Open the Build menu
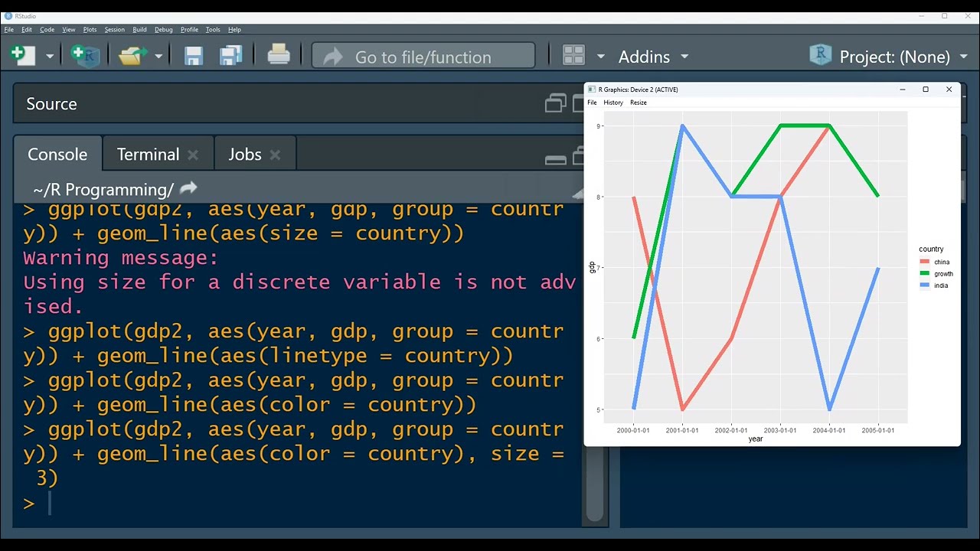This screenshot has height=551, width=980. pyautogui.click(x=139, y=30)
